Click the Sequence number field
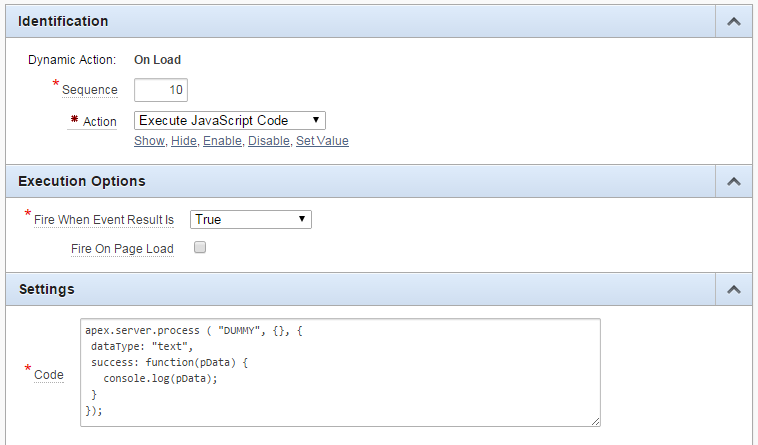The image size is (758, 445). [x=161, y=89]
